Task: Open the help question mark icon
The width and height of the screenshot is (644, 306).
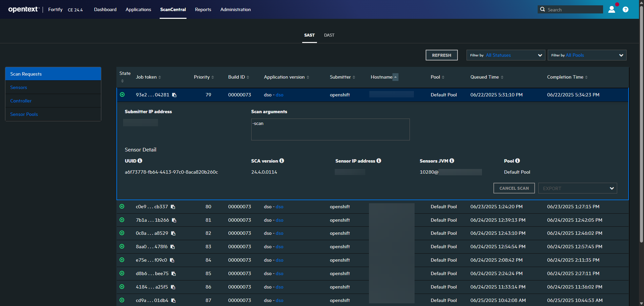Action: click(x=626, y=9)
